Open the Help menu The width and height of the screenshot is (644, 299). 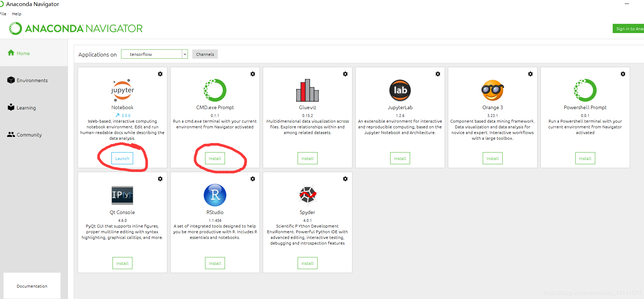pyautogui.click(x=17, y=14)
